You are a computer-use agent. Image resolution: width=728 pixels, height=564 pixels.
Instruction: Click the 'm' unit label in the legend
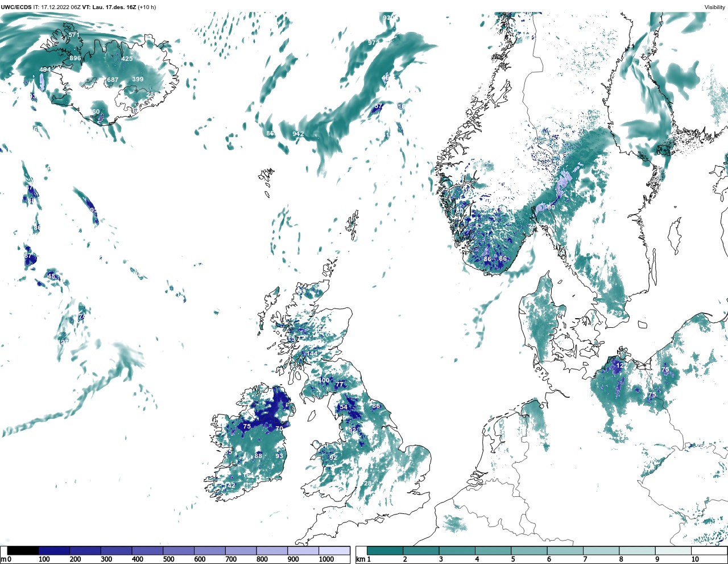point(3,559)
